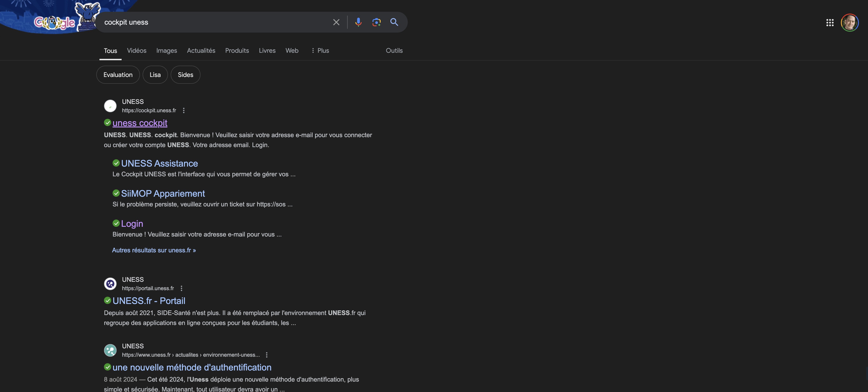Click inside the search text field
Image resolution: width=868 pixels, height=392 pixels.
[216, 22]
